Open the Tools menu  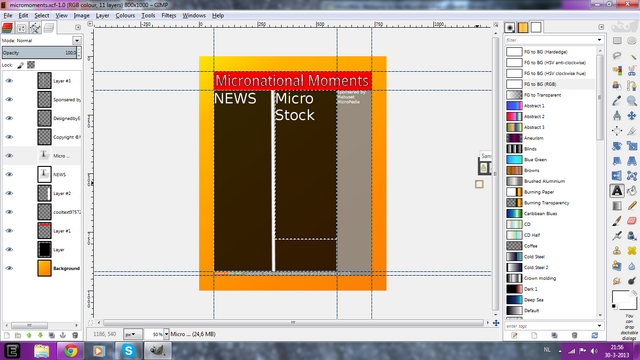(x=148, y=16)
